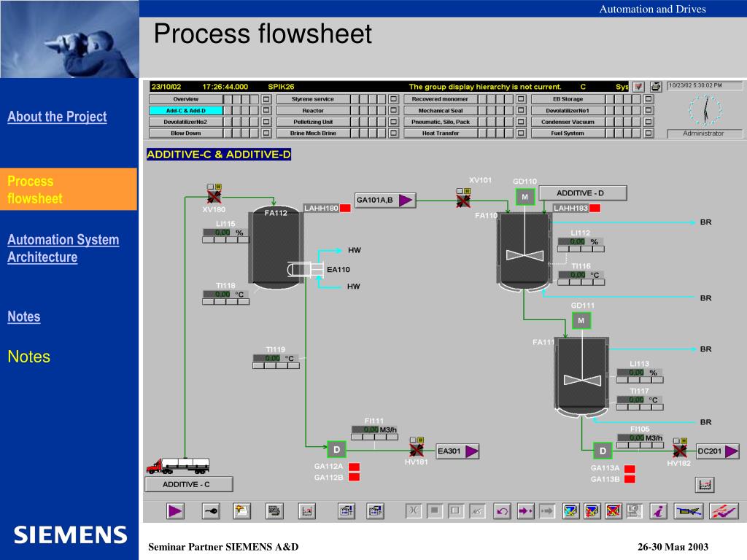
Task: Follow the underlined Notes link
Action: [x=24, y=316]
